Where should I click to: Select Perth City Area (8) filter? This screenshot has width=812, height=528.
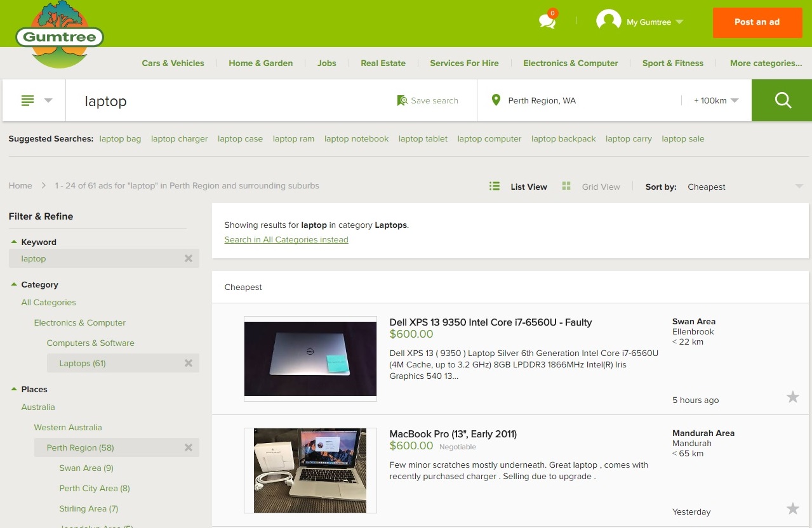pyautogui.click(x=95, y=488)
